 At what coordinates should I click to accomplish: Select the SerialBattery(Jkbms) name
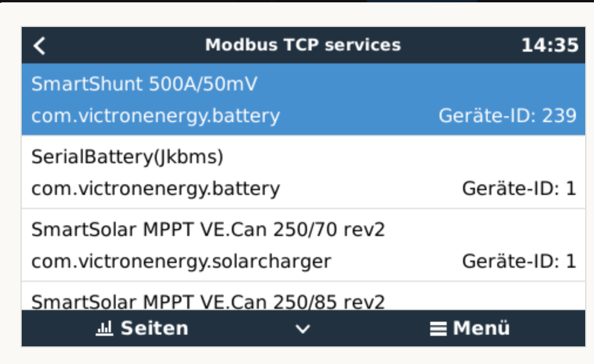coord(127,157)
